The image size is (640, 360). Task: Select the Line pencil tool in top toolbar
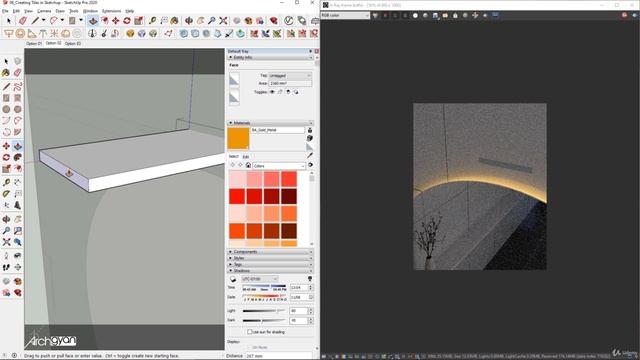(x=36, y=20)
